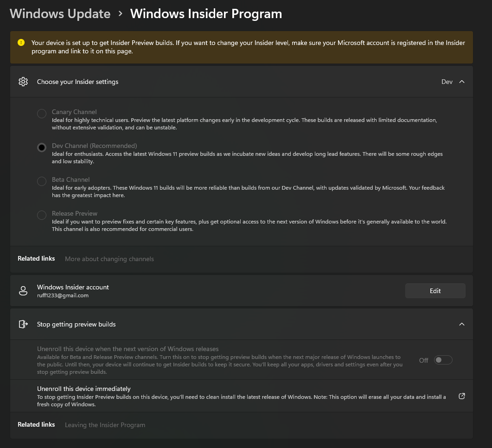
Task: Select the Release Preview radio button
Action: [x=42, y=215]
